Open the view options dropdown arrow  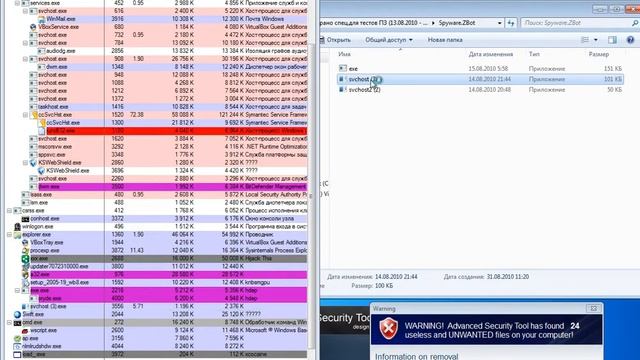point(596,40)
